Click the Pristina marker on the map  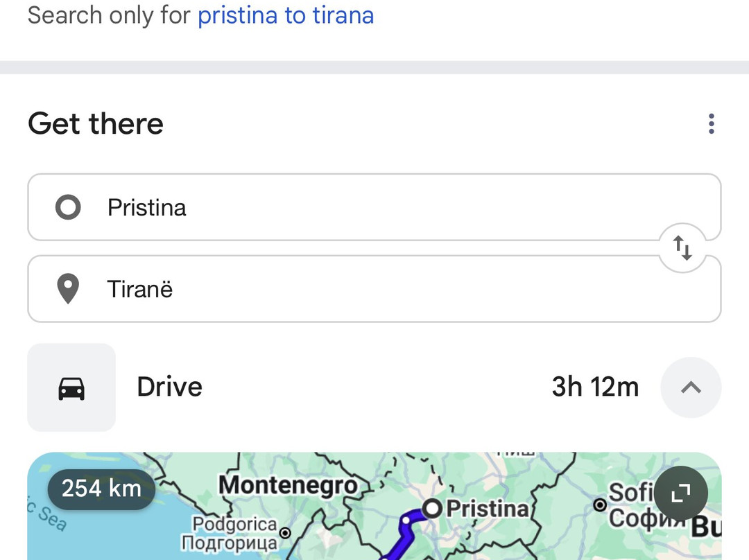point(432,509)
